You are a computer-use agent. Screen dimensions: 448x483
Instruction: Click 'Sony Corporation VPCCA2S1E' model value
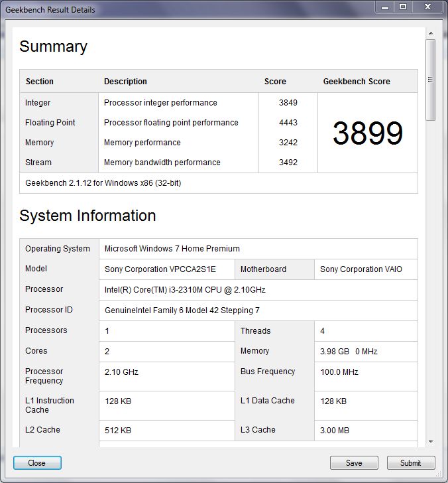tap(160, 269)
